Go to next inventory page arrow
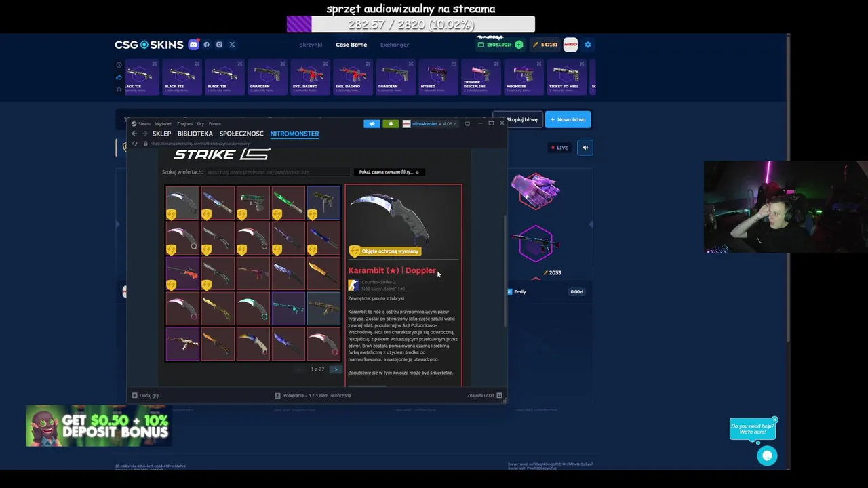This screenshot has height=488, width=868. tap(336, 369)
